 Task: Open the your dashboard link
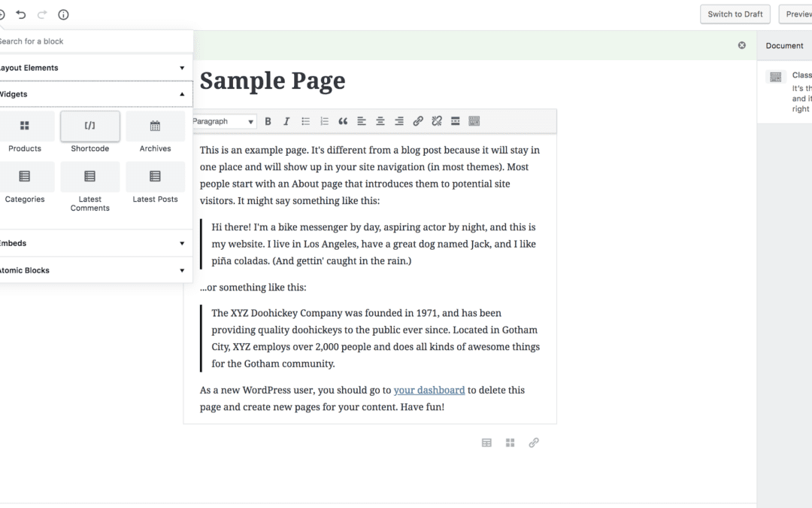point(429,390)
